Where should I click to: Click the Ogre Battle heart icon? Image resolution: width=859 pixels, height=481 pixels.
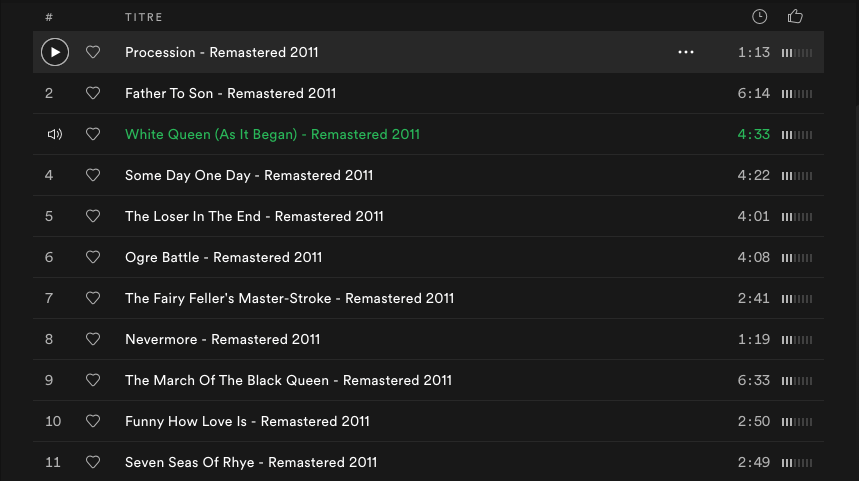click(x=93, y=257)
